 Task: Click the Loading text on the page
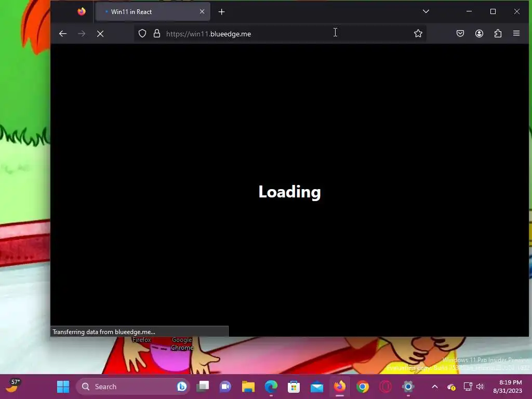point(289,192)
